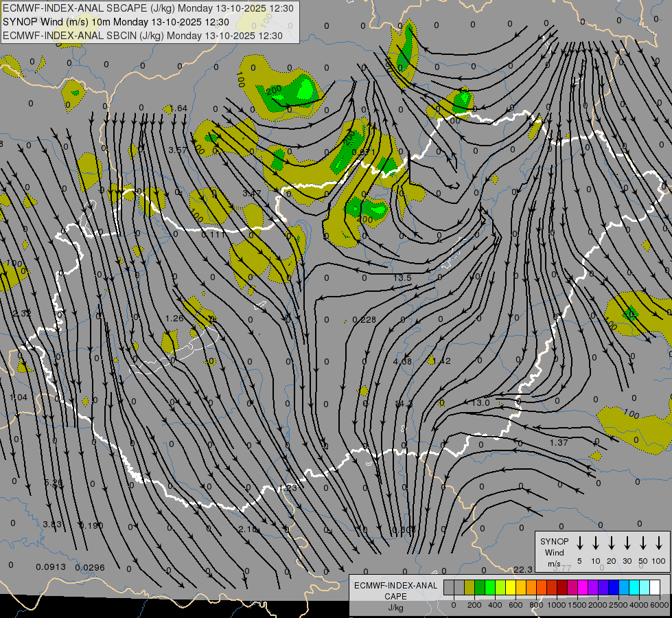
Task: Select the pale cyan swatch before the white one
Action: (645, 587)
